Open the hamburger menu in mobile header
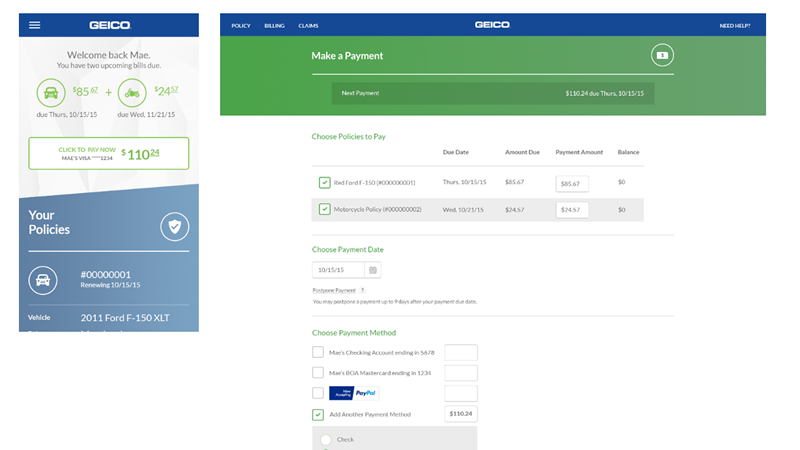This screenshot has height=450, width=800. click(35, 25)
